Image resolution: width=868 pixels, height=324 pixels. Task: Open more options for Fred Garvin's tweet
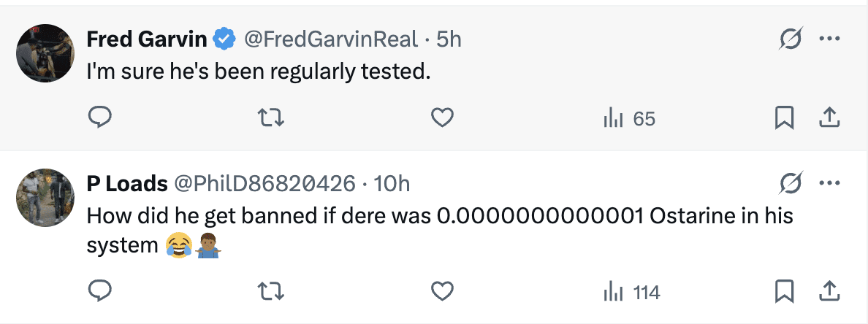tap(829, 39)
